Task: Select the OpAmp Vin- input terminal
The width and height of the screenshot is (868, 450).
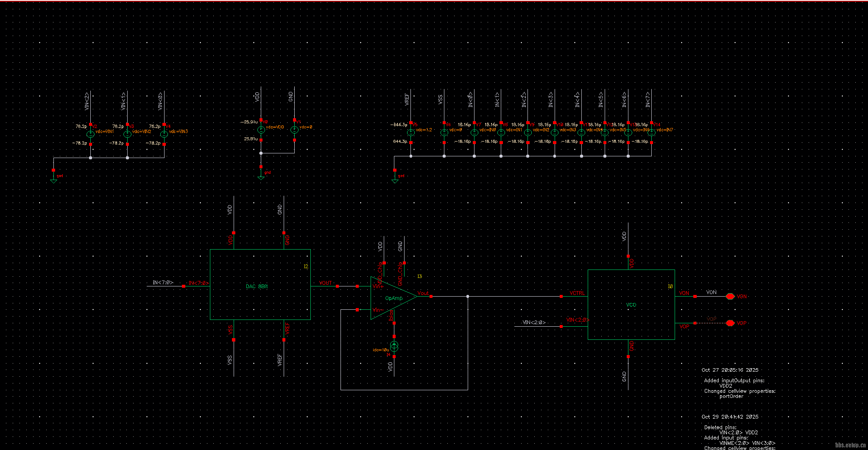Action: point(357,310)
